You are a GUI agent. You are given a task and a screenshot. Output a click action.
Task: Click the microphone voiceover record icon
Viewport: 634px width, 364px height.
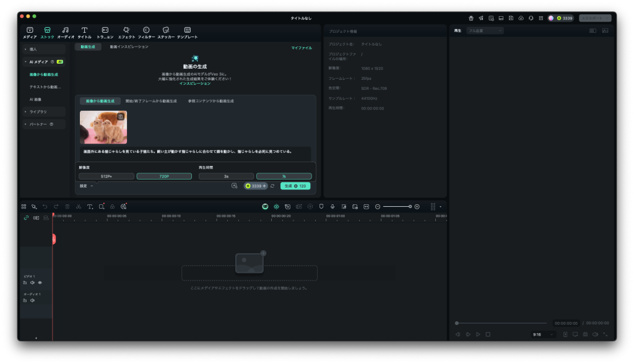(x=332, y=206)
